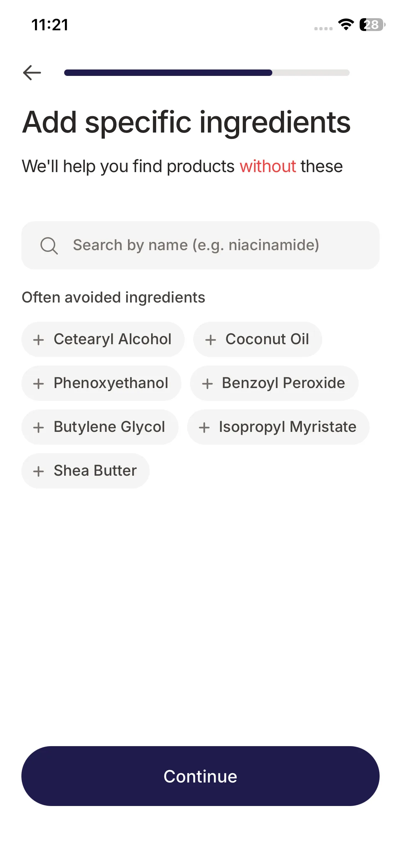Click the search magnifier icon
The image size is (401, 868).
(49, 246)
